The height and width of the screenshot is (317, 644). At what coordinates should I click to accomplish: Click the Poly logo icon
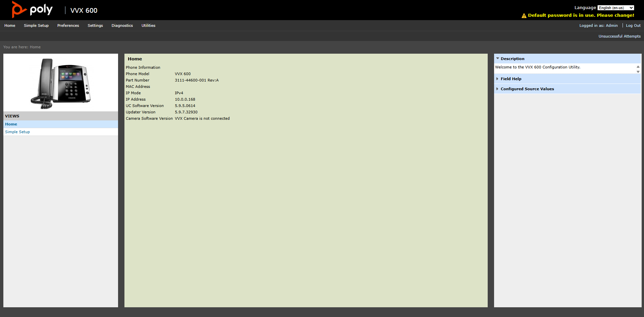(32, 9)
